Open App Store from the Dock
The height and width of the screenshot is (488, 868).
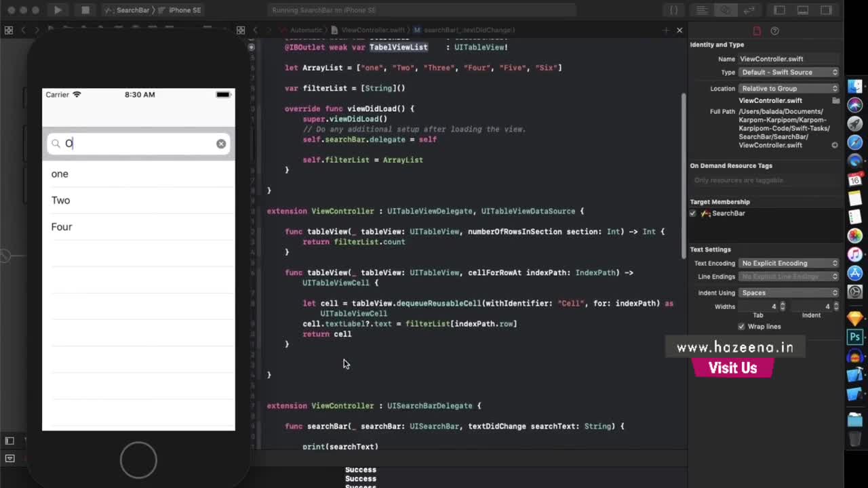coord(855,273)
